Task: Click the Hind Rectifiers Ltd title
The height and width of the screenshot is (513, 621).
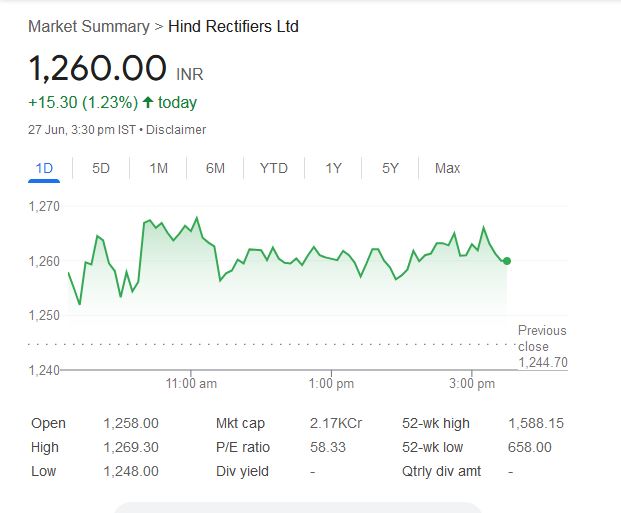Action: 233,26
